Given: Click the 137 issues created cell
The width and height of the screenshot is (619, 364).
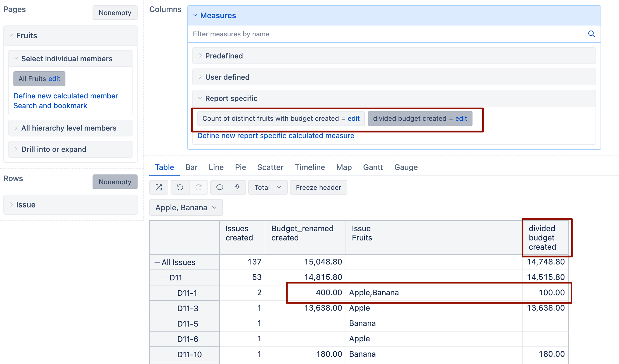Looking at the screenshot, I should tap(242, 262).
